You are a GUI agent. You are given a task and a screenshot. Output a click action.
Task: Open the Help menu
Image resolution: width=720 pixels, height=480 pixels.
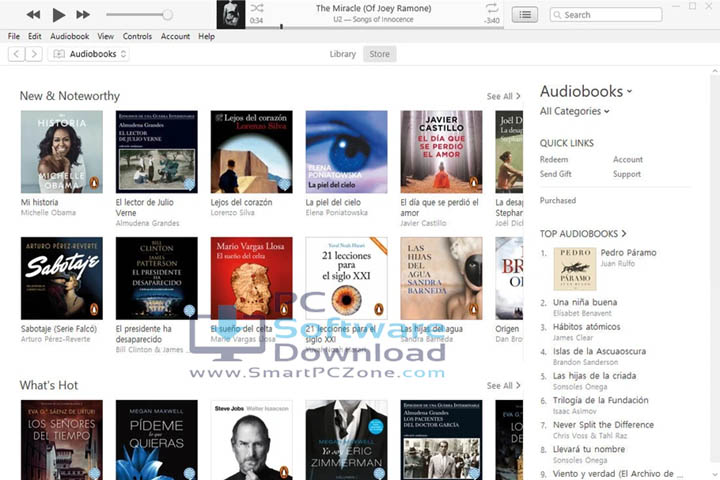(206, 36)
